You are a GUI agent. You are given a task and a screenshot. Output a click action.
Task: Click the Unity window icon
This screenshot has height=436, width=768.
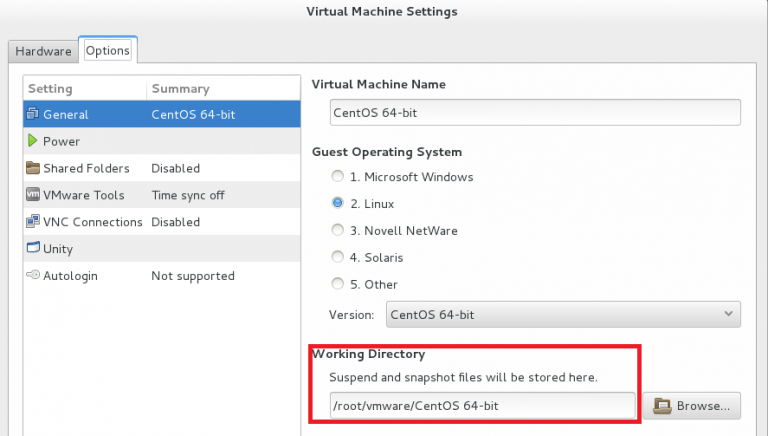click(33, 247)
